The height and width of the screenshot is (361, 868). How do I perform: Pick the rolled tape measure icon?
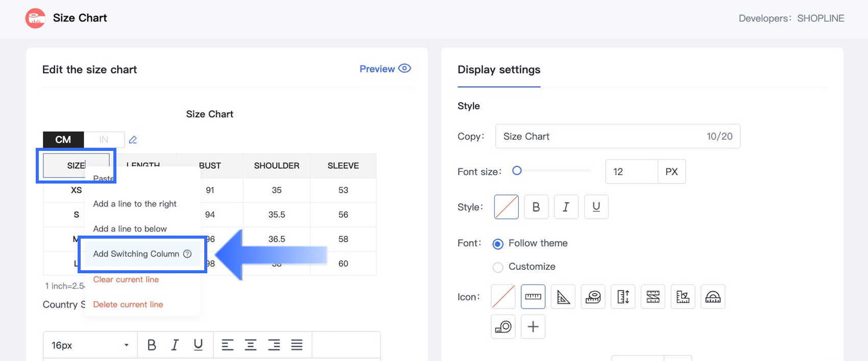(593, 297)
